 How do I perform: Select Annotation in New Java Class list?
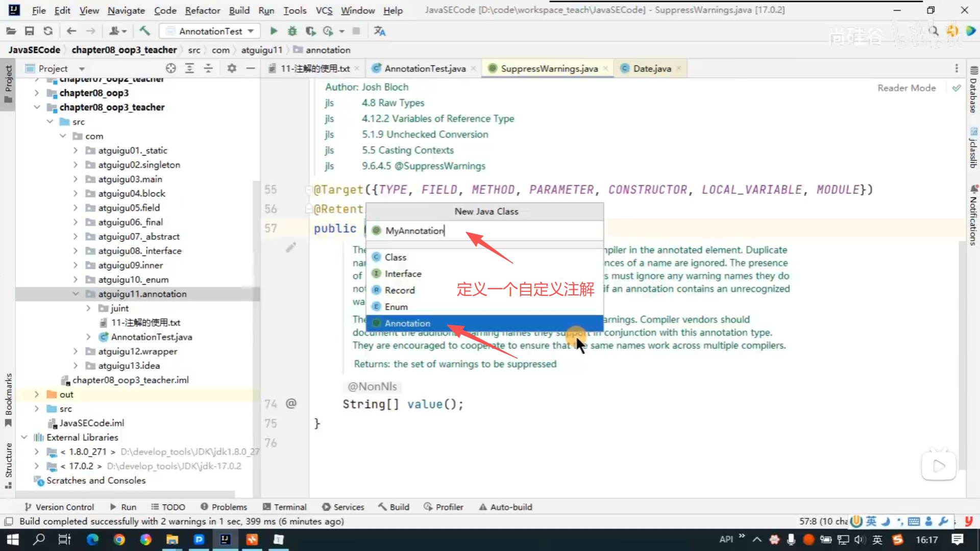407,323
